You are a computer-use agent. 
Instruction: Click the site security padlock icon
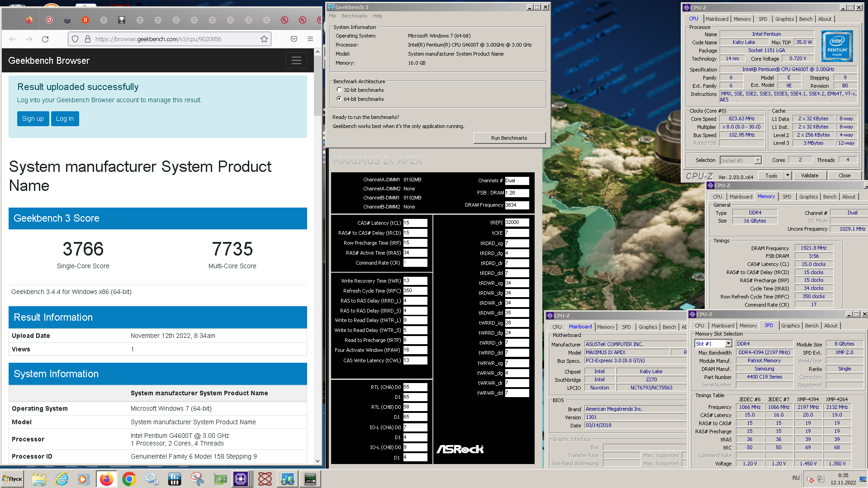[88, 39]
